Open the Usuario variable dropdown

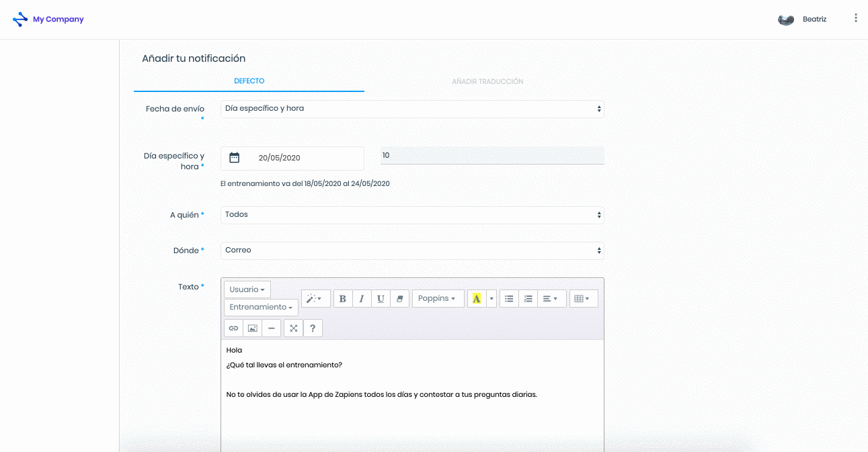(247, 289)
